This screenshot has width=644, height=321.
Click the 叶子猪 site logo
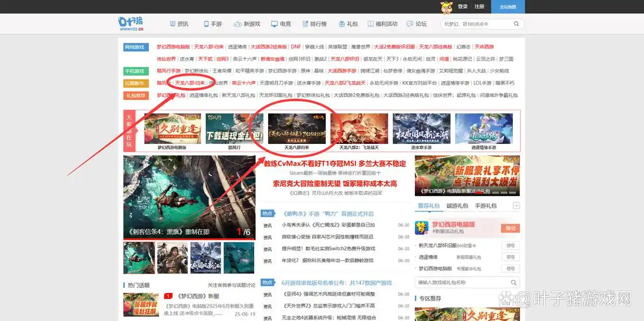click(131, 24)
